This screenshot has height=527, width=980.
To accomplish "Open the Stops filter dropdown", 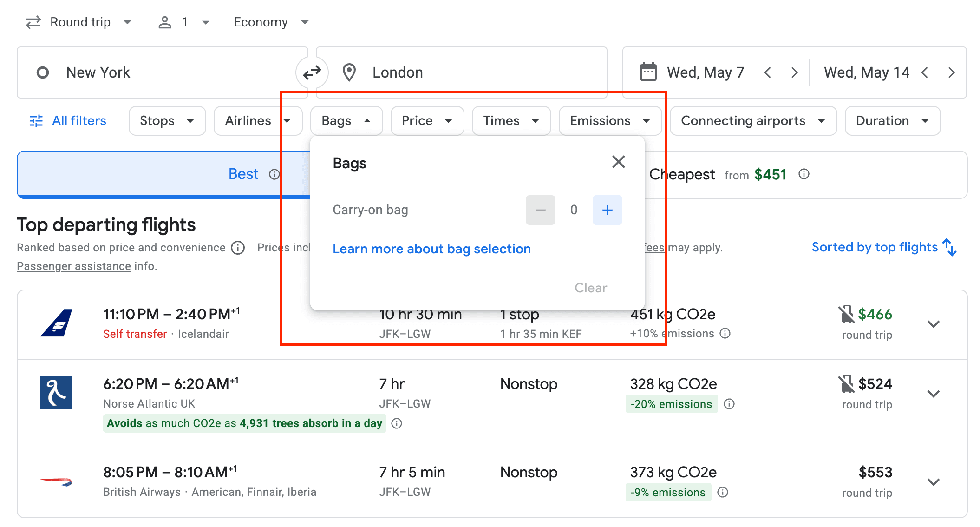I will [167, 121].
